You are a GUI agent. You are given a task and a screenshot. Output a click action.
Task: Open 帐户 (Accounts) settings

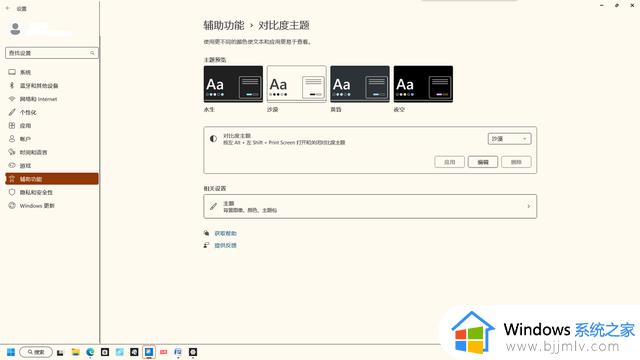(x=52, y=139)
